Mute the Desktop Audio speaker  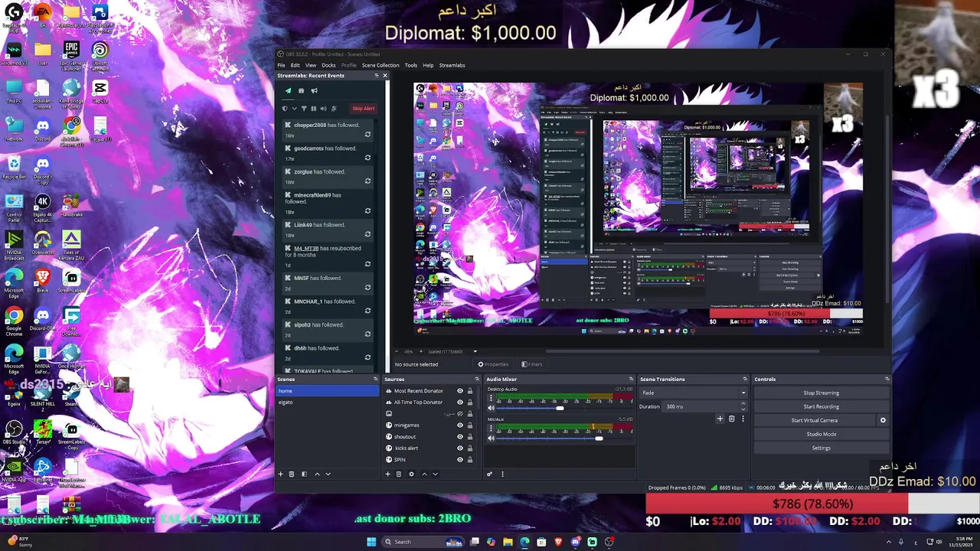[x=491, y=408]
